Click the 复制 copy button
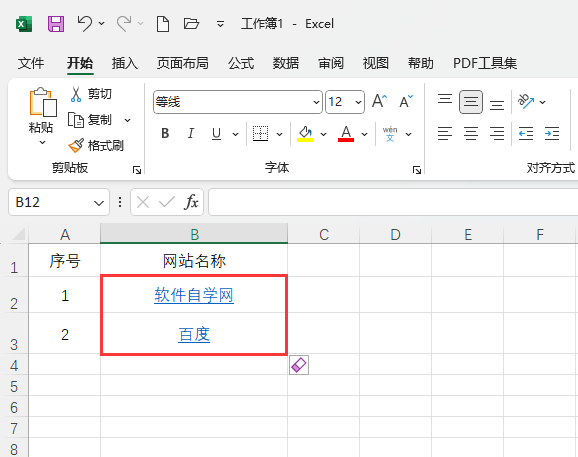 point(90,120)
